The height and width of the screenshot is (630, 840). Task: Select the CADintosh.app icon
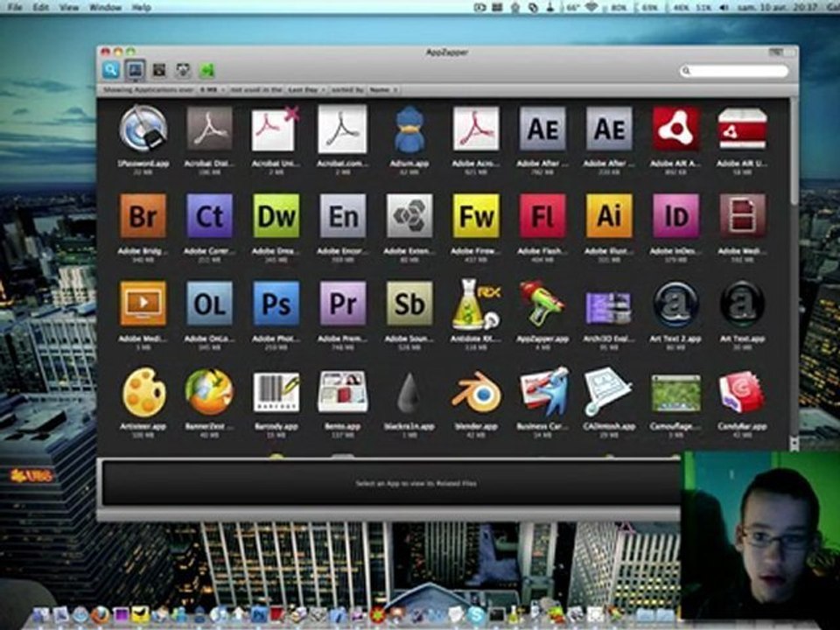coord(608,392)
